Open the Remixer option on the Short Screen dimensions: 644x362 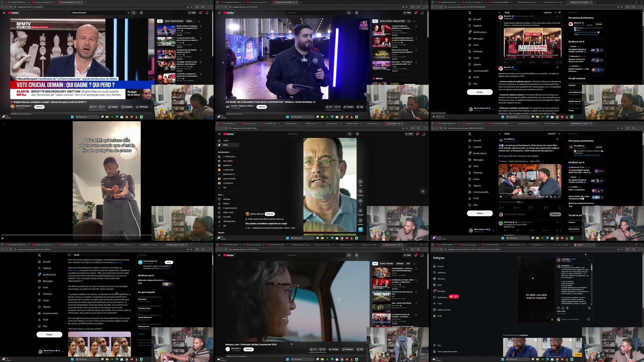(361, 221)
